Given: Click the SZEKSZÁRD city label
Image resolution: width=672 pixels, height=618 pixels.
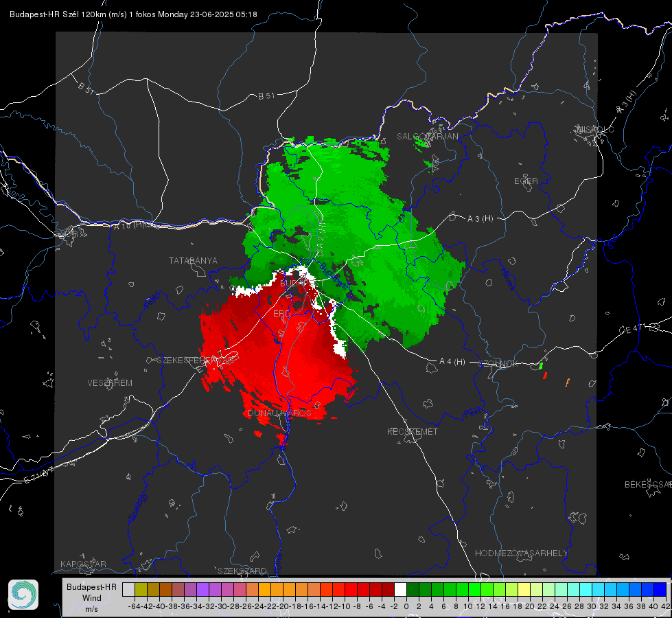Looking at the screenshot, I should pyautogui.click(x=242, y=571).
